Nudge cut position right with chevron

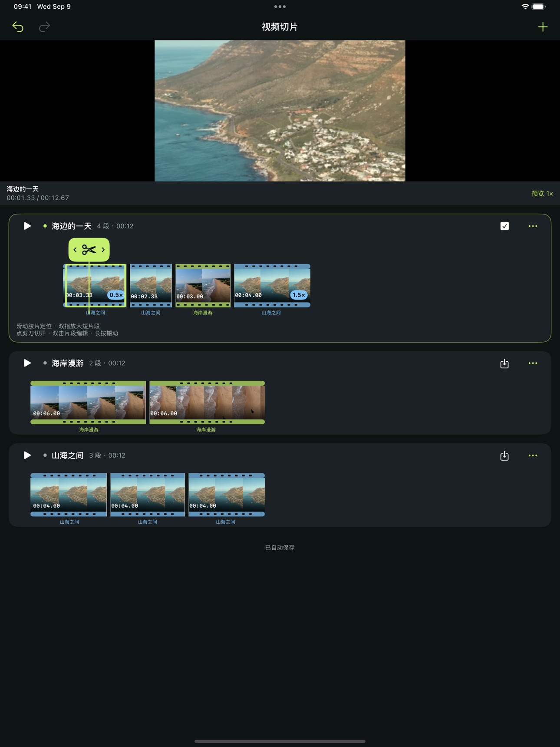[x=103, y=250]
